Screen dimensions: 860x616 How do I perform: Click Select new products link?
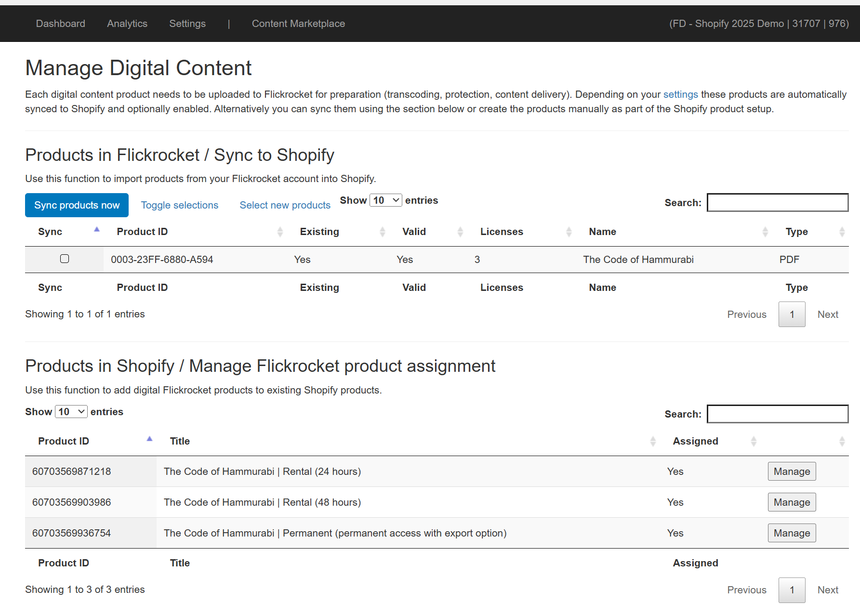(285, 205)
